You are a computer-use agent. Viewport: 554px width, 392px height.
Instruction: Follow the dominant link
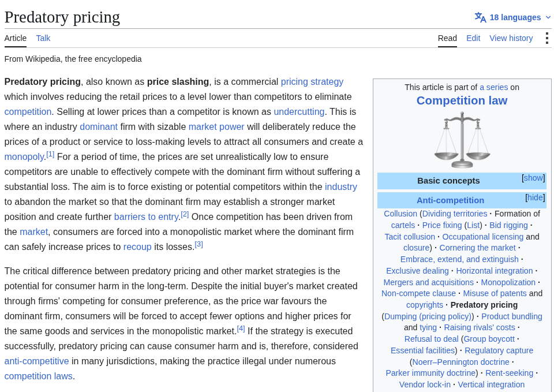[99, 126]
